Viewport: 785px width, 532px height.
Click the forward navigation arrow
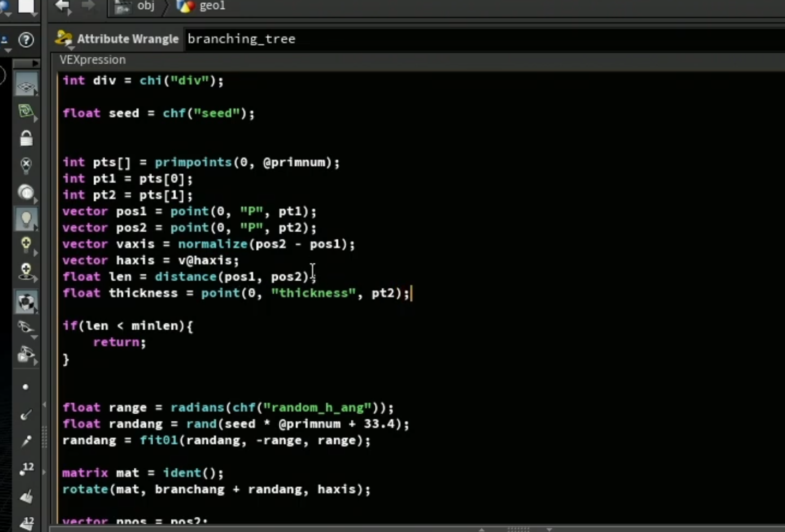[x=88, y=6]
